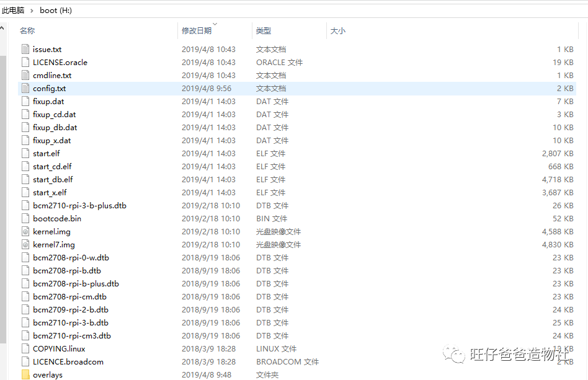The image size is (588, 380).
Task: Select the file name kernel7.img
Action: click(x=53, y=245)
